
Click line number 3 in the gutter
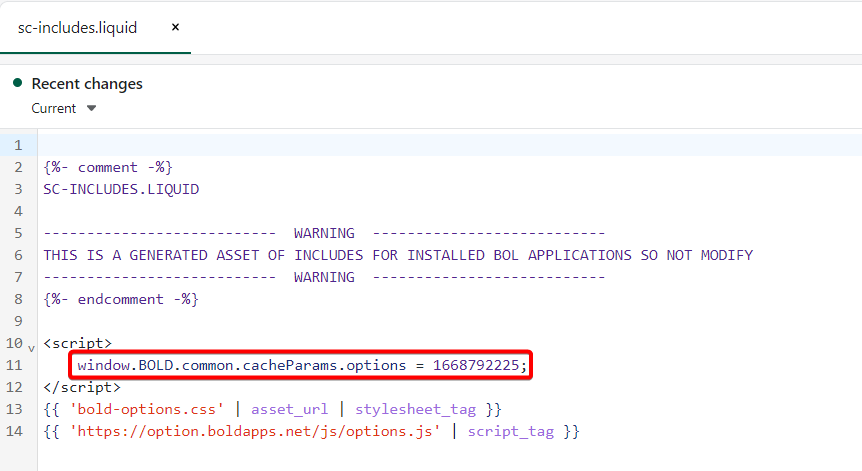click(x=18, y=189)
